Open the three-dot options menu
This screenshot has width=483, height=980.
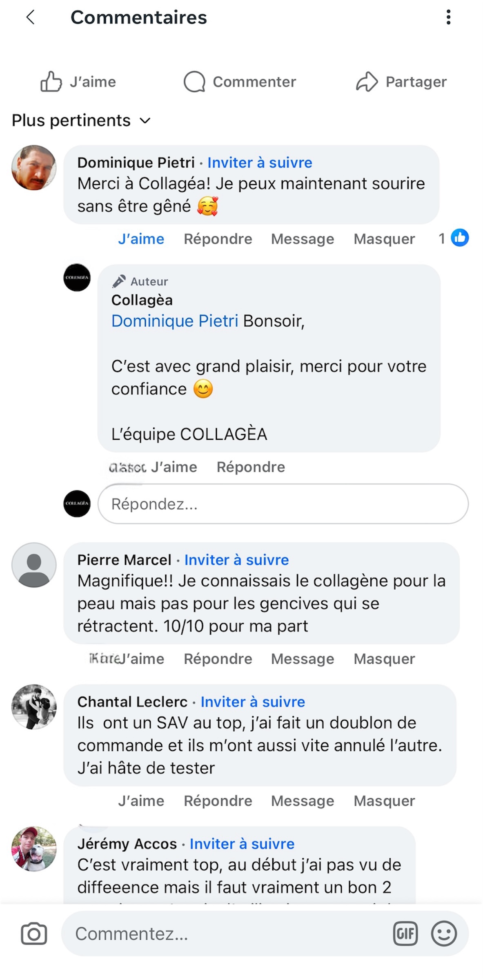pyautogui.click(x=448, y=17)
